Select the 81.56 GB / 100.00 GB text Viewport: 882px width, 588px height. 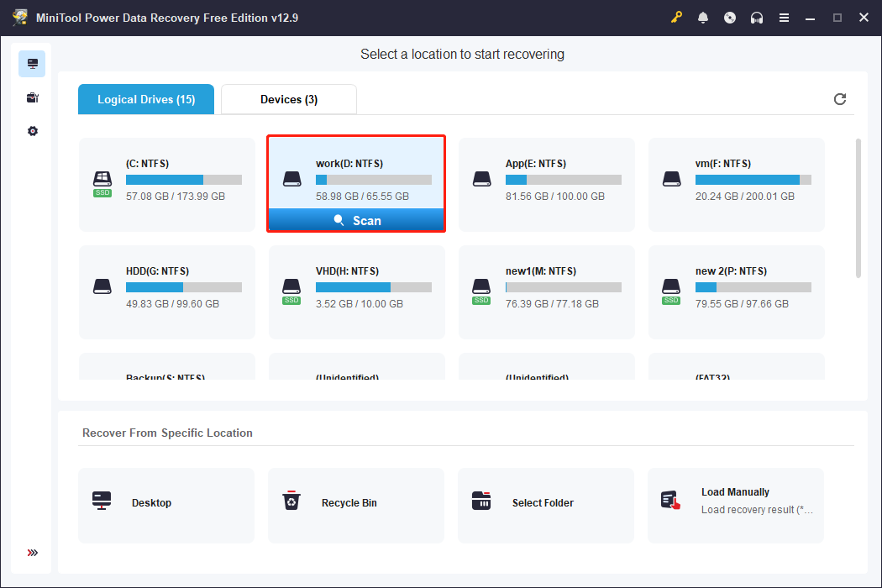pos(555,197)
